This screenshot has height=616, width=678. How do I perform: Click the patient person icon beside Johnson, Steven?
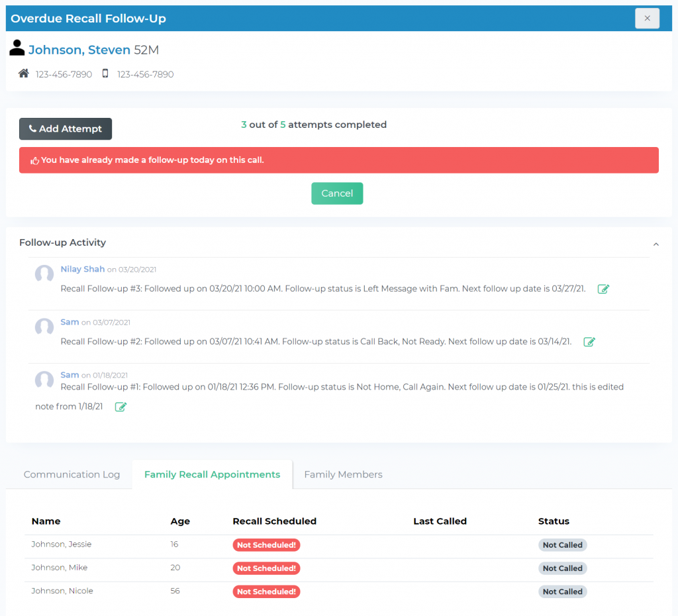17,47
